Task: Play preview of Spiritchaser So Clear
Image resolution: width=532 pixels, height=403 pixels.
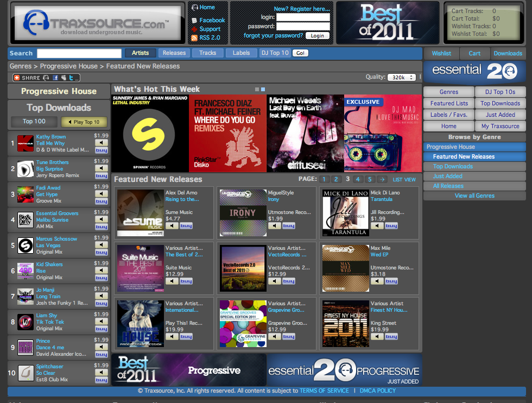Action: coord(101,372)
